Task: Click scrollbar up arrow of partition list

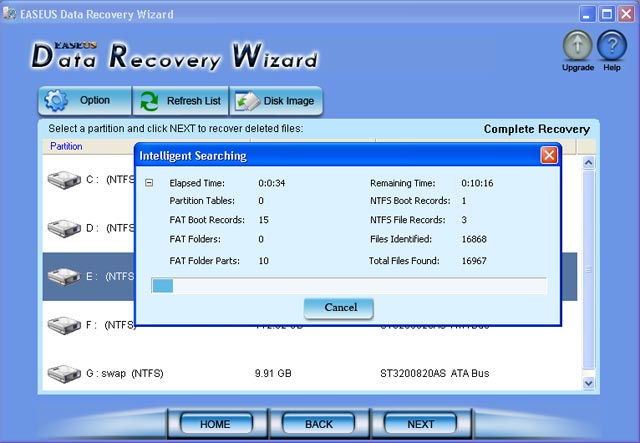Action: 589,163
